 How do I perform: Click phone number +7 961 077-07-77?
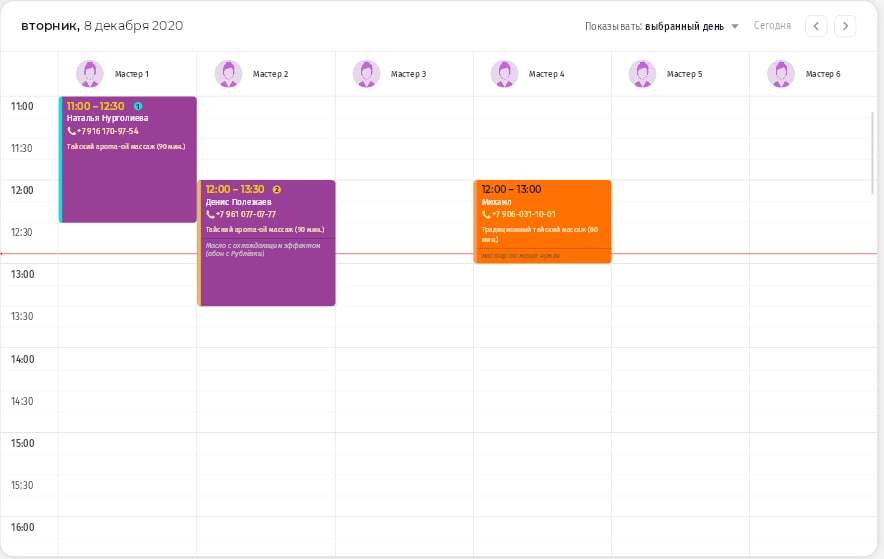246,214
